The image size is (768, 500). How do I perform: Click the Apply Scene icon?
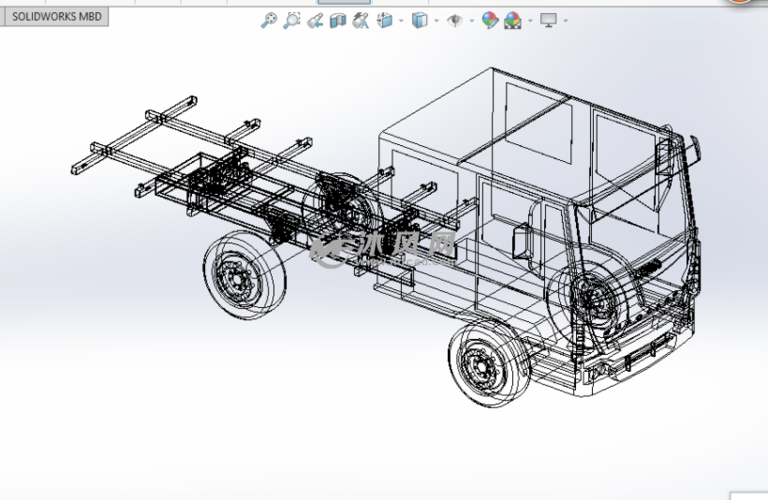coord(513,20)
